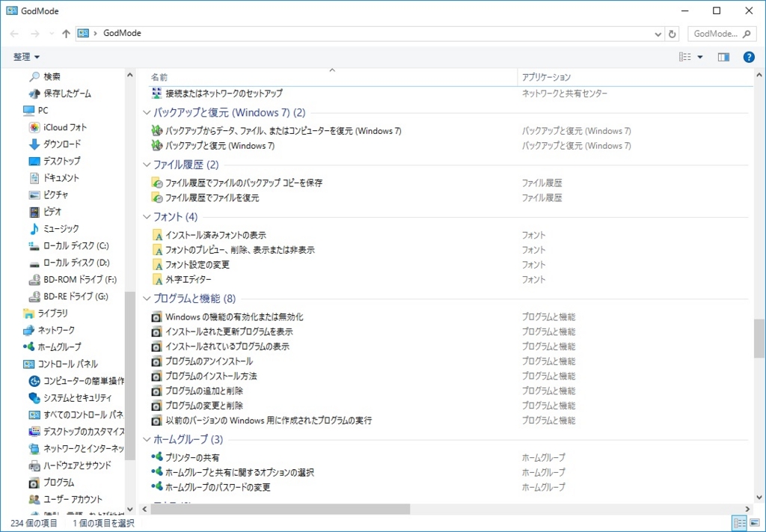Image resolution: width=766 pixels, height=532 pixels.
Task: Click the Up arrow navigation button
Action: pyautogui.click(x=66, y=34)
